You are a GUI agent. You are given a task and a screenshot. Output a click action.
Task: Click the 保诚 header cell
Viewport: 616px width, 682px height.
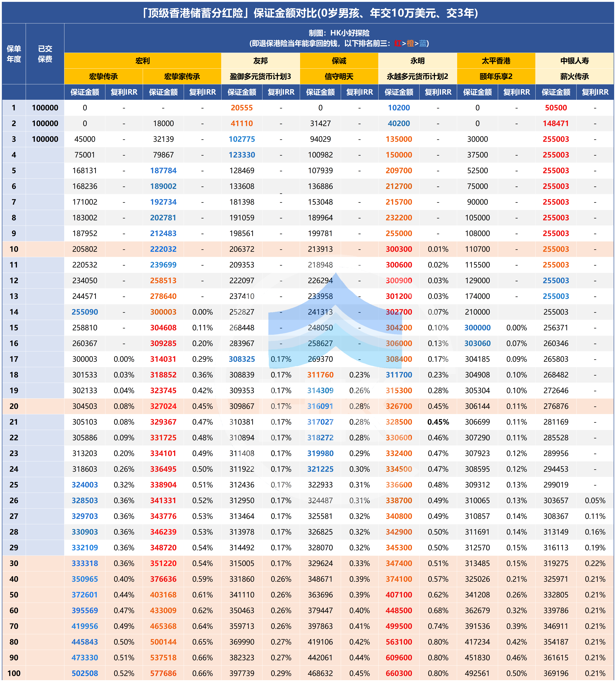339,61
